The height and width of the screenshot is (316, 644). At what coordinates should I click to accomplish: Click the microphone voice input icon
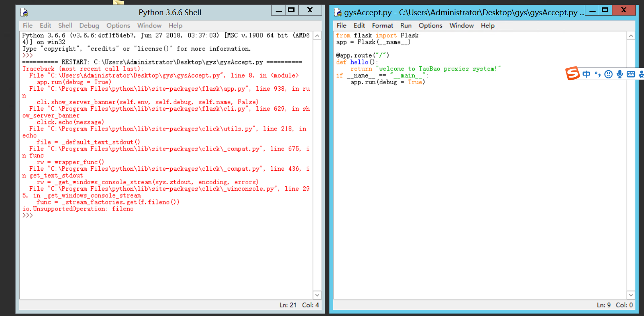pos(620,74)
